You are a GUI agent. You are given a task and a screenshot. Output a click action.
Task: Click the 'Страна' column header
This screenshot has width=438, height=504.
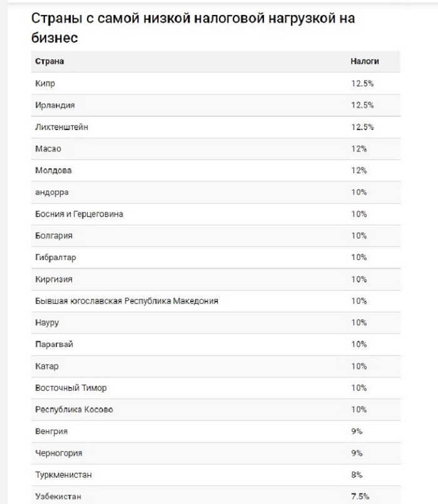(x=49, y=61)
